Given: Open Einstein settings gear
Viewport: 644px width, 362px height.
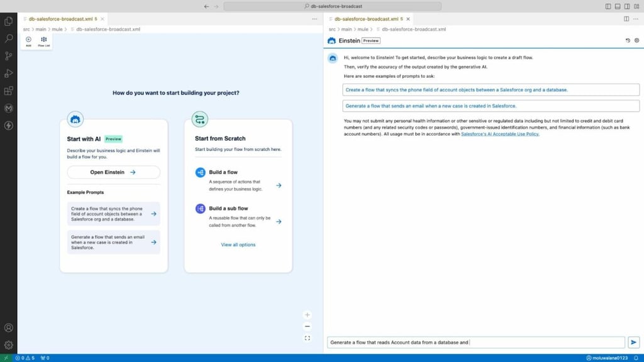Looking at the screenshot, I should pyautogui.click(x=636, y=41).
